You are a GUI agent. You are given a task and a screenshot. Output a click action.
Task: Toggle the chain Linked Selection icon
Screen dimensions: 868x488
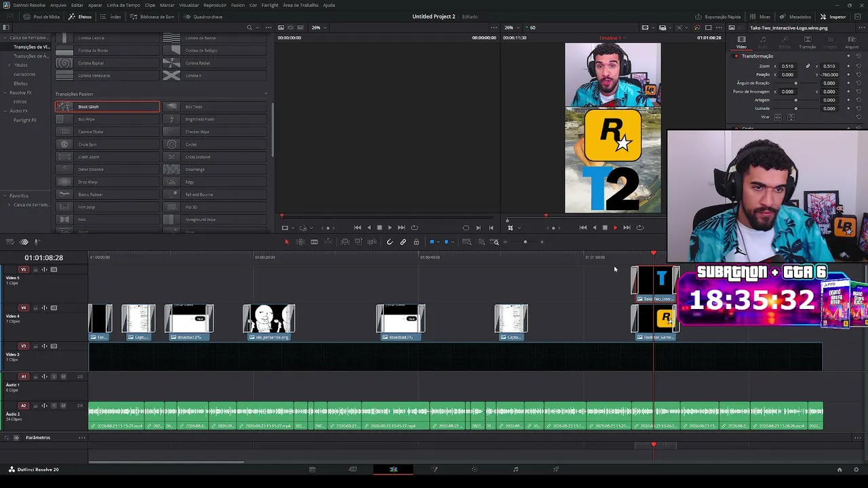(403, 242)
